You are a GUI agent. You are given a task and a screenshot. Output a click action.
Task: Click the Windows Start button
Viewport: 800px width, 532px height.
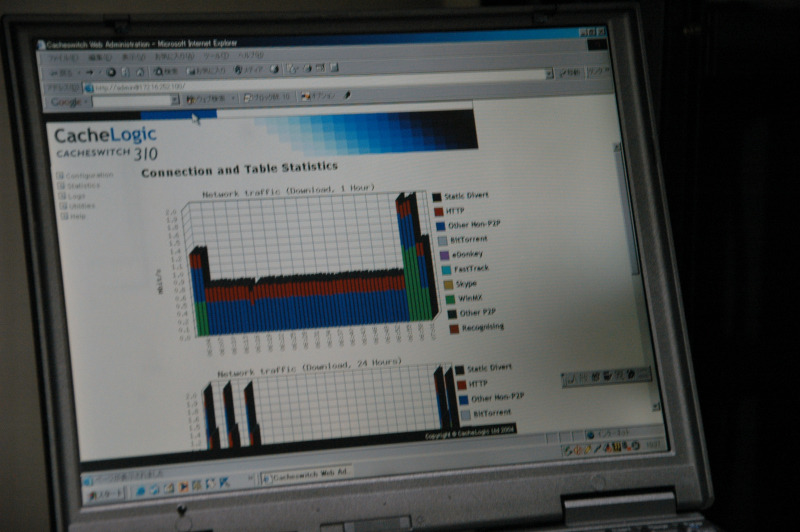[106, 493]
